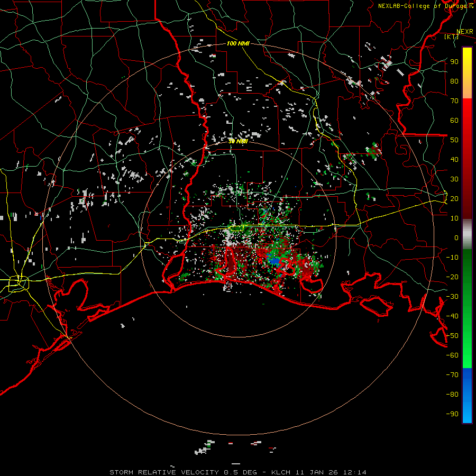
Task: Click the 70 value on velocity scale
Action: [x=454, y=101]
